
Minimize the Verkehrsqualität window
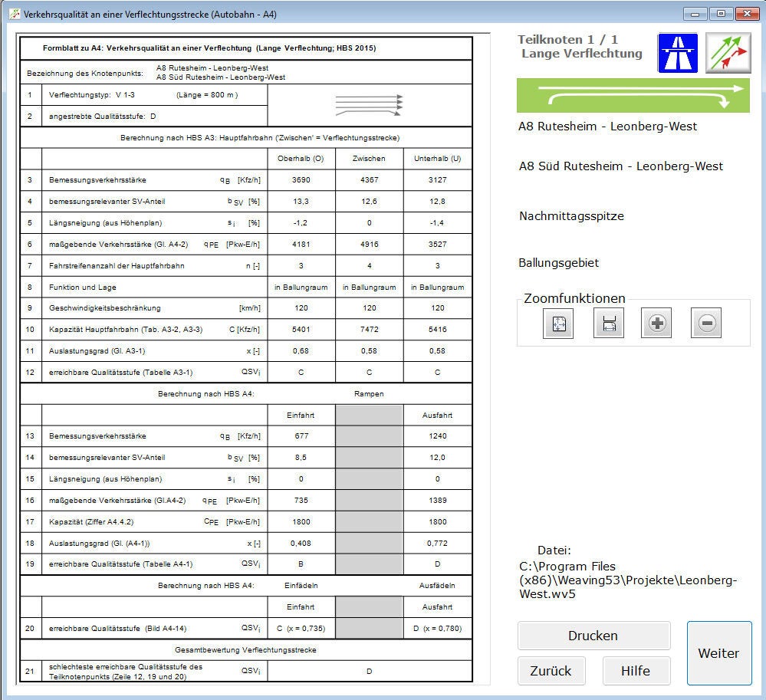point(695,13)
